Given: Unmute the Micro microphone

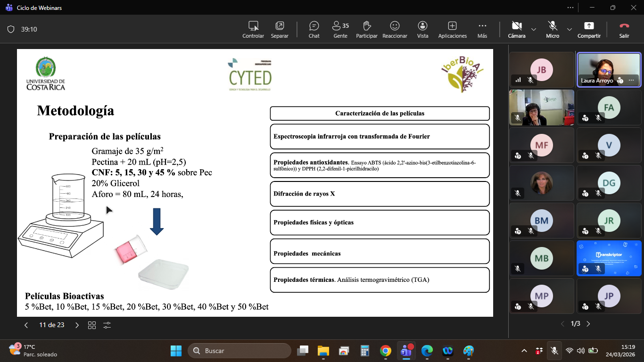Looking at the screenshot, I should [553, 29].
